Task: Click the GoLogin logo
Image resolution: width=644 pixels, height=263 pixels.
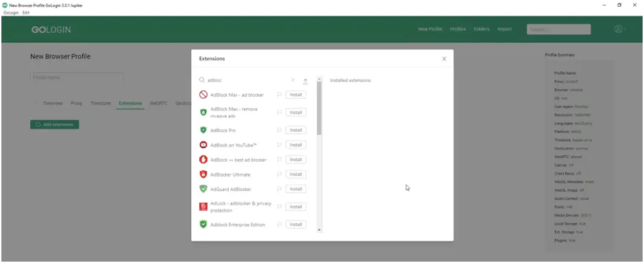Action: tap(51, 29)
